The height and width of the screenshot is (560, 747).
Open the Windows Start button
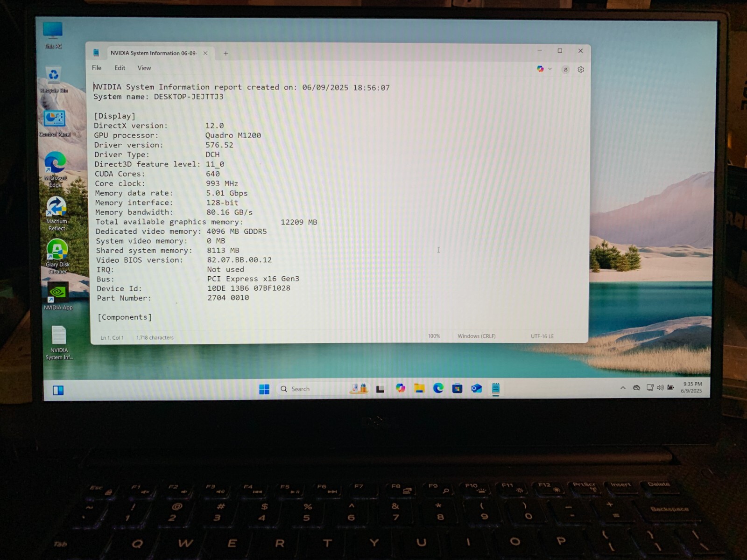point(264,389)
